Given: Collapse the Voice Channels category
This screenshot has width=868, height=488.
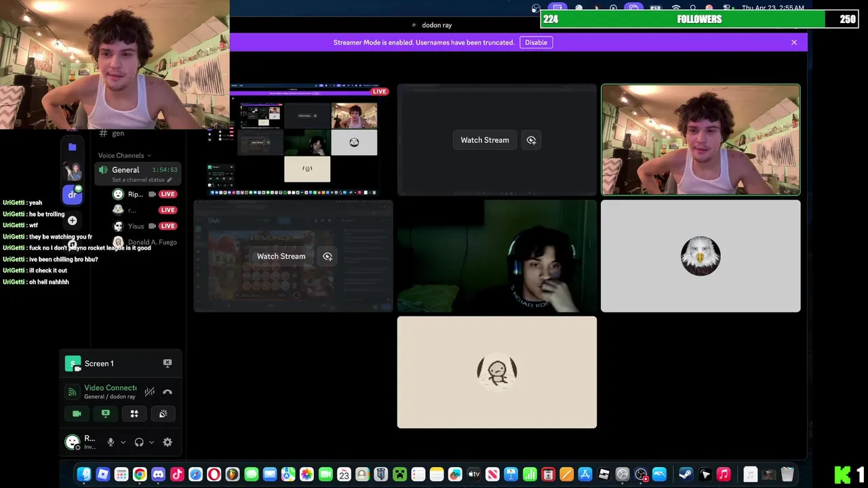Looking at the screenshot, I should click(125, 155).
